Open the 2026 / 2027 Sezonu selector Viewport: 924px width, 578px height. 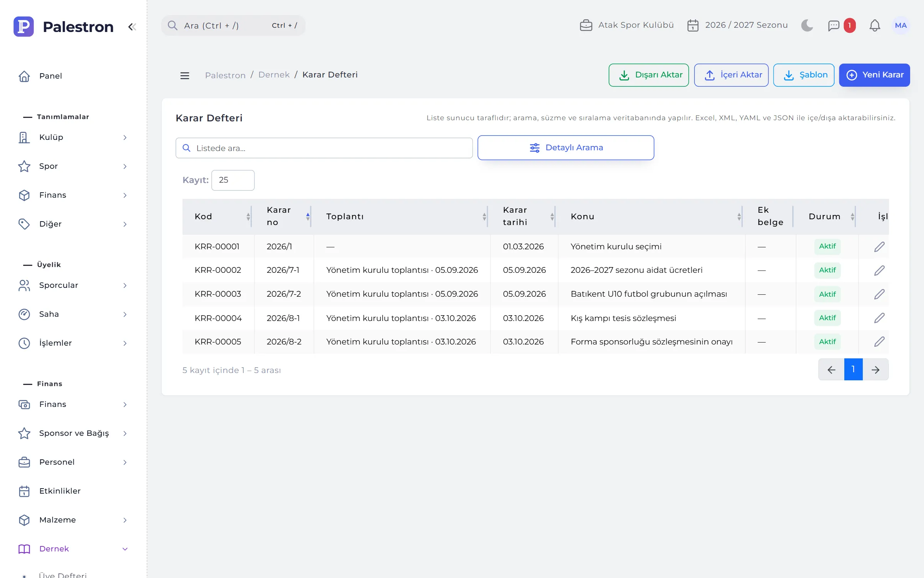[737, 25]
